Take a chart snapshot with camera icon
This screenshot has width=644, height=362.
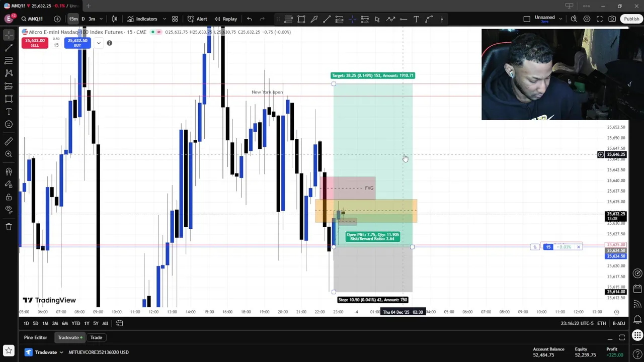pos(612,19)
